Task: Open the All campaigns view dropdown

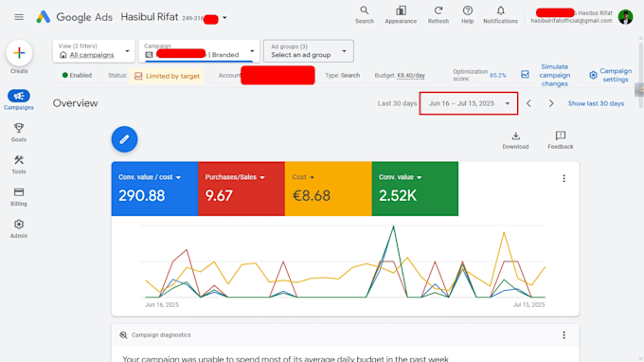Action: click(94, 51)
